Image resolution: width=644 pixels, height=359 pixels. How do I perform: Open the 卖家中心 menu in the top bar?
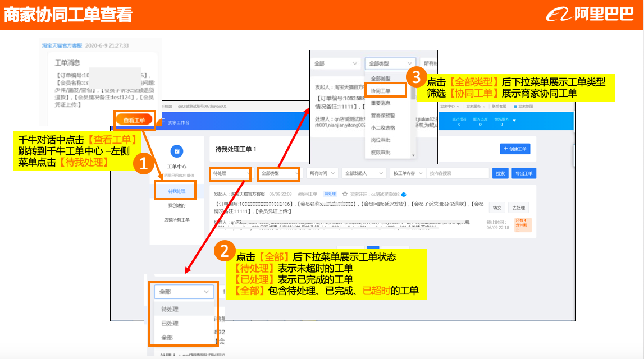coord(449,107)
